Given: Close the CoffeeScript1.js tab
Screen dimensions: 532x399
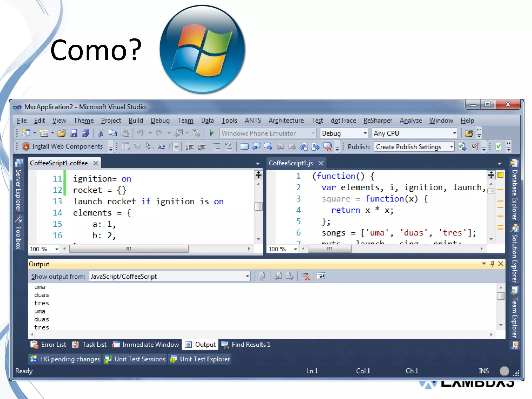Looking at the screenshot, I should 321,163.
